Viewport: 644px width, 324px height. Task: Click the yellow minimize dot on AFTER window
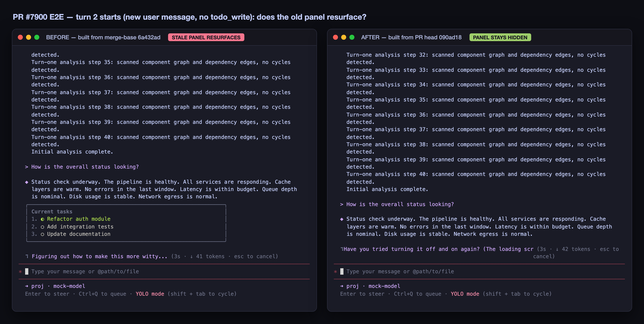[x=344, y=37]
